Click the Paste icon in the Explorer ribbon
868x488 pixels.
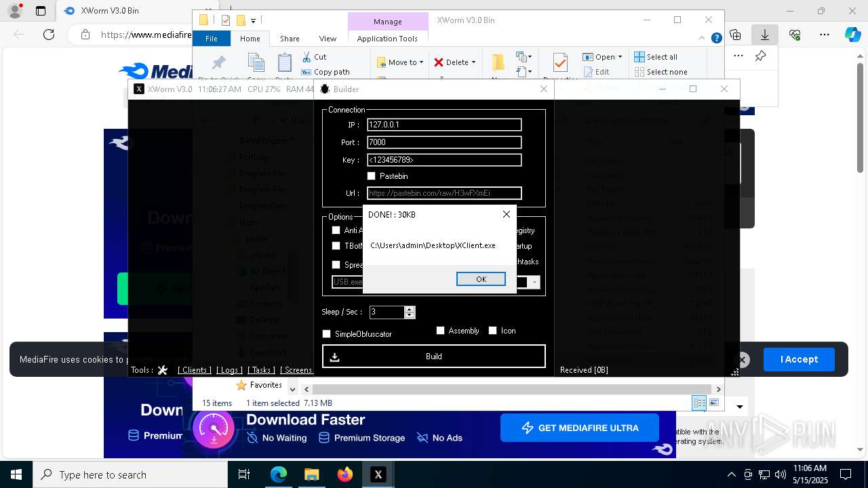[x=284, y=64]
